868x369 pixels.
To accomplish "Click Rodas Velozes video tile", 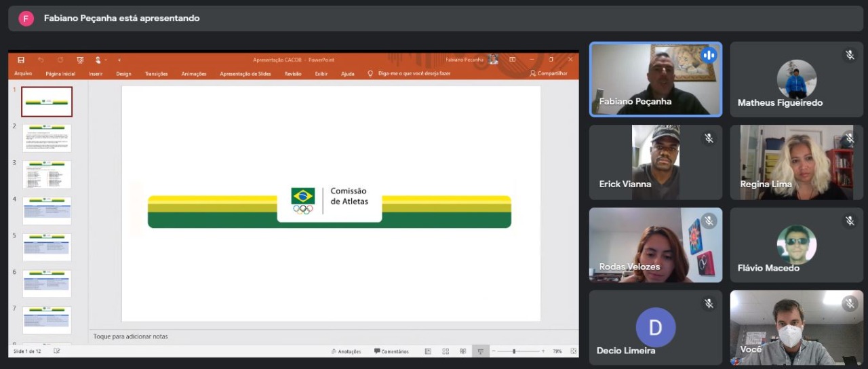I will point(656,245).
